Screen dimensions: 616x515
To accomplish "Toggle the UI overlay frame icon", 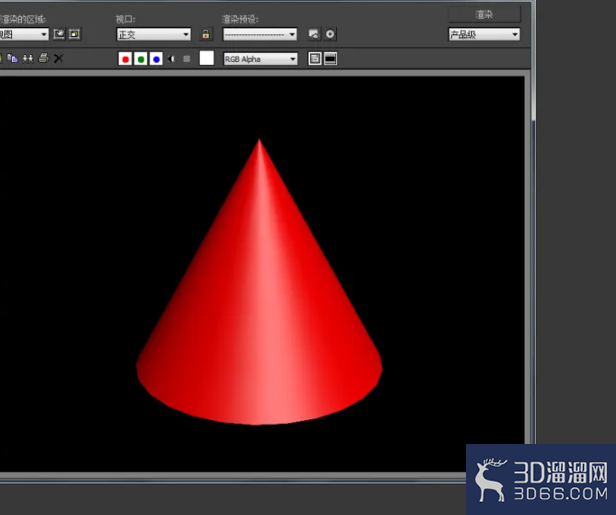I will click(x=315, y=59).
